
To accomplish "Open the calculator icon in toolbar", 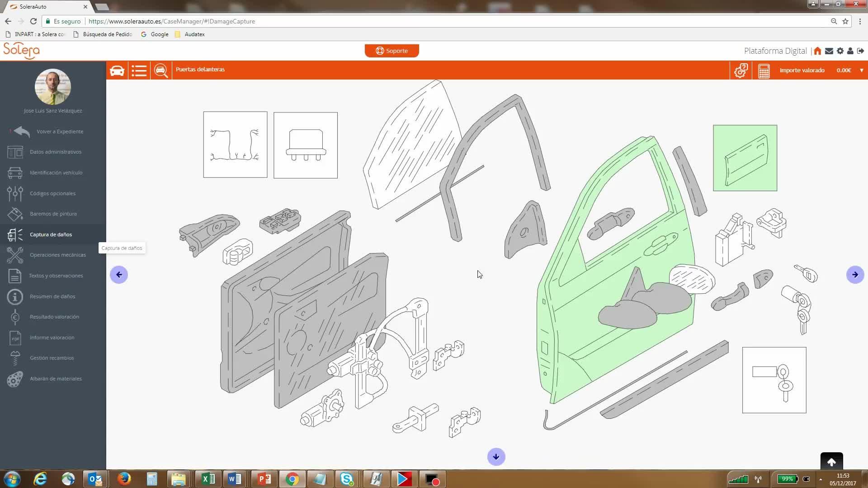I will [x=764, y=70].
